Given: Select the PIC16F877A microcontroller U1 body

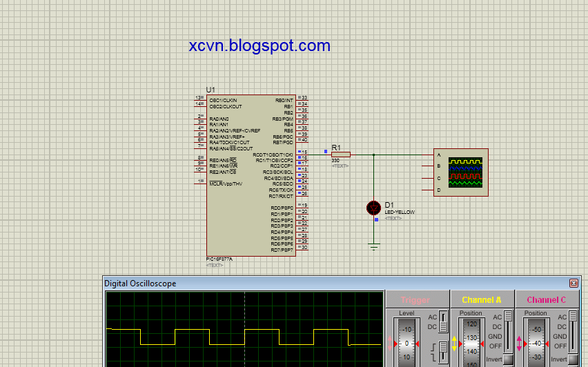Looking at the screenshot, I should [x=251, y=175].
